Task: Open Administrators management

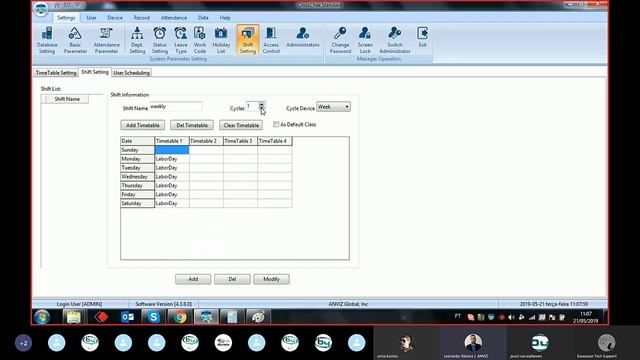Action: click(x=302, y=37)
